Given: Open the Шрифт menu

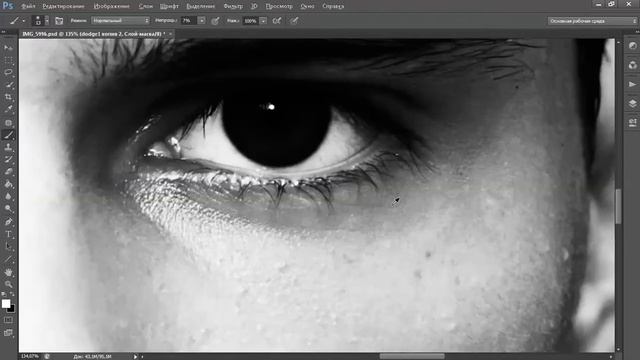Looking at the screenshot, I should tap(169, 6).
